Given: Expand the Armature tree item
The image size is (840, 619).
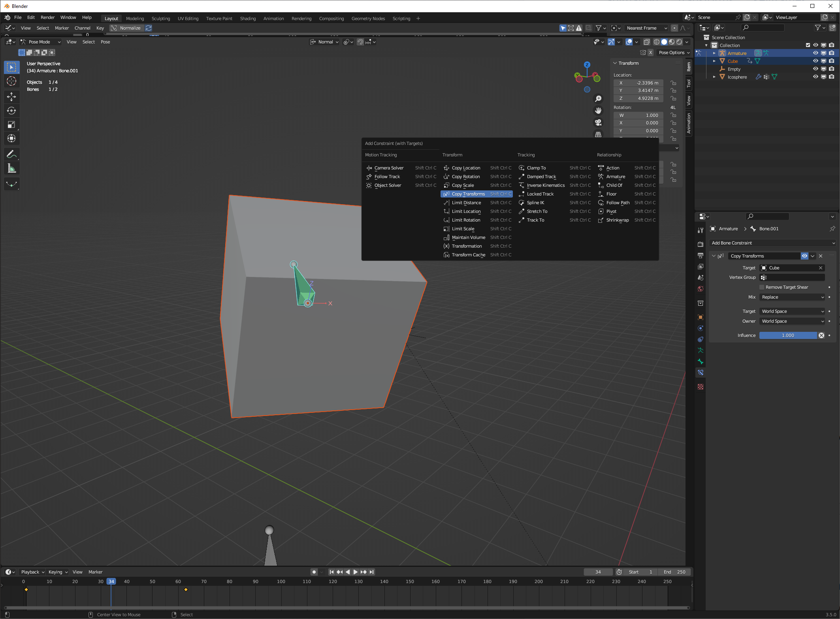Looking at the screenshot, I should click(714, 53).
